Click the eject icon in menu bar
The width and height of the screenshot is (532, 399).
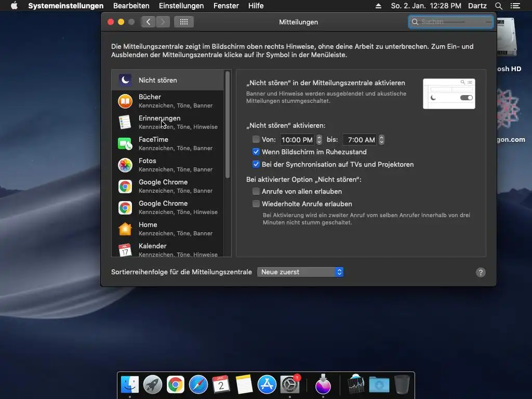(378, 6)
